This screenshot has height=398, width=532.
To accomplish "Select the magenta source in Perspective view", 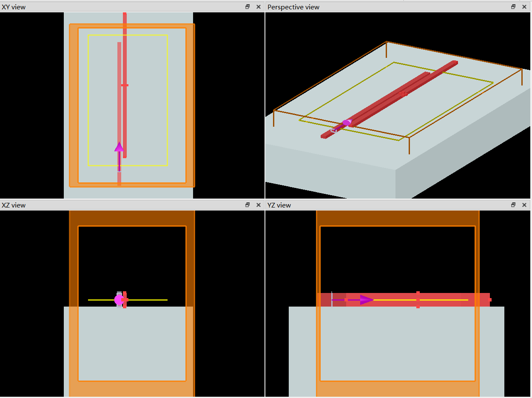I will (x=347, y=123).
